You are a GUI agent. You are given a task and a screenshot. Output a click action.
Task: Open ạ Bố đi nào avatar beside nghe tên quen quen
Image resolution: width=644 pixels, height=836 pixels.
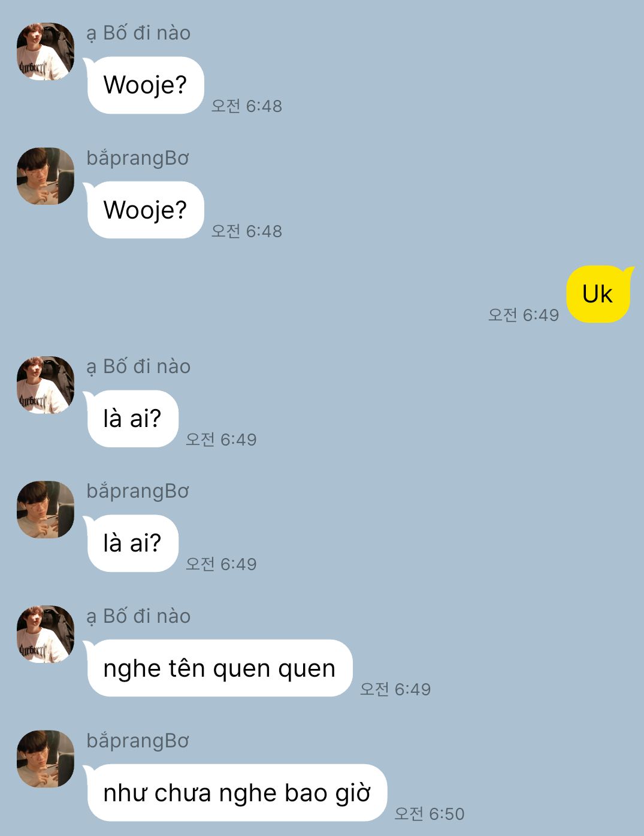(46, 634)
